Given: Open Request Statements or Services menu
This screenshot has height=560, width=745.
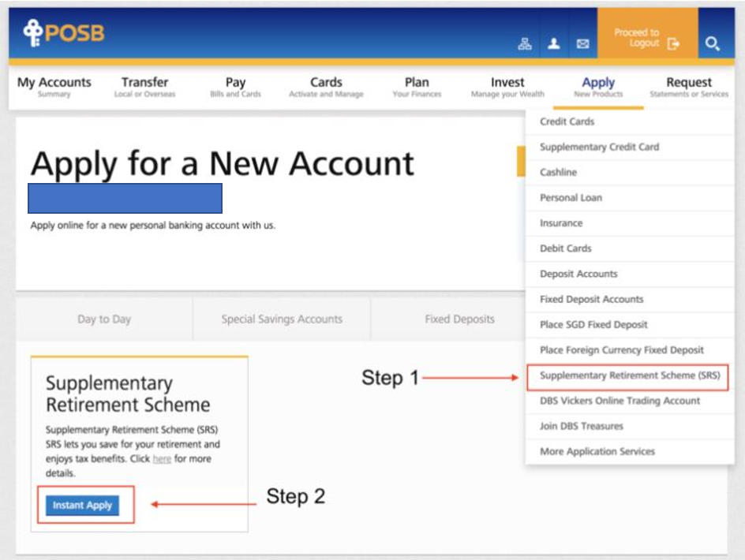Looking at the screenshot, I should tap(689, 87).
